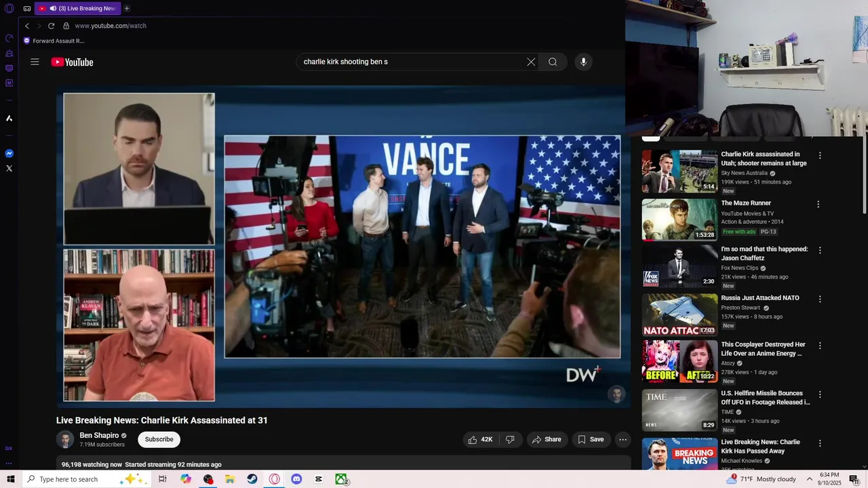Click the channel watermark on the video
This screenshot has height=488, width=868.
616,394
